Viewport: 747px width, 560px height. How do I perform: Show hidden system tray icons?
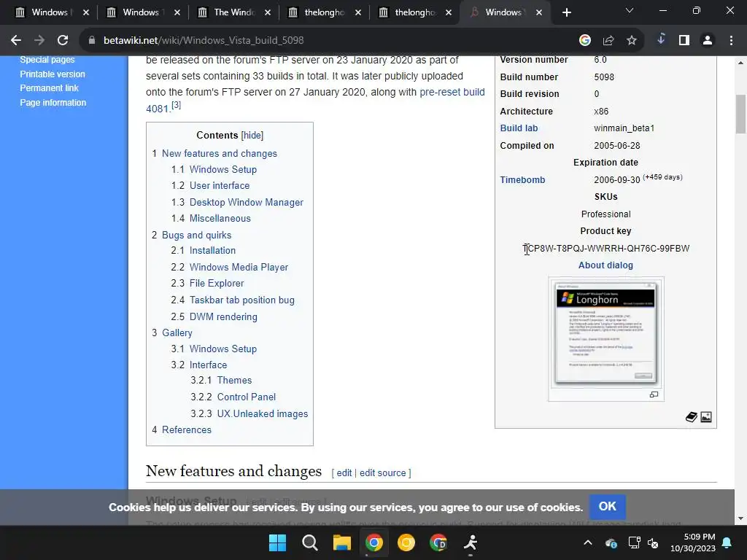click(x=588, y=542)
